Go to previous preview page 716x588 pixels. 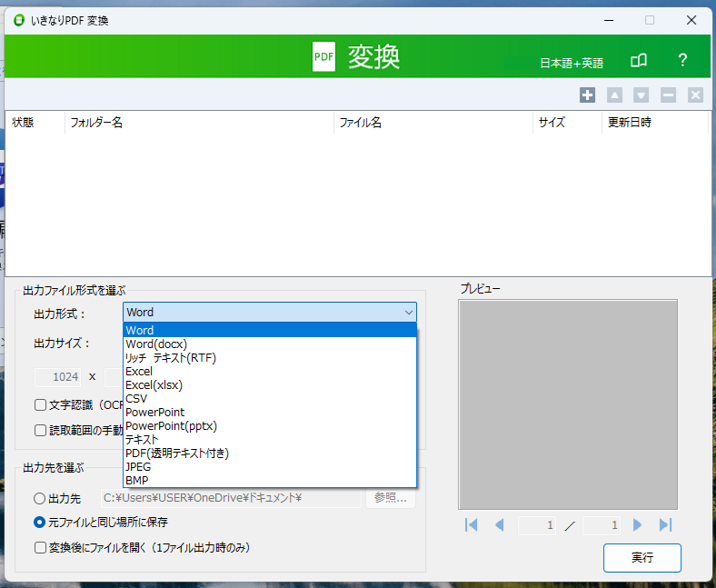500,525
